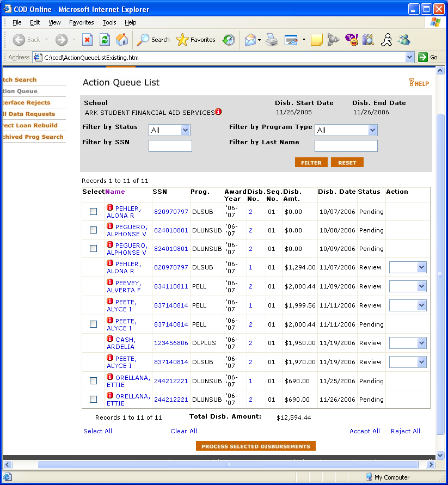The width and height of the screenshot is (448, 485).
Task: Click the Stop button in IE toolbar
Action: pyautogui.click(x=87, y=40)
